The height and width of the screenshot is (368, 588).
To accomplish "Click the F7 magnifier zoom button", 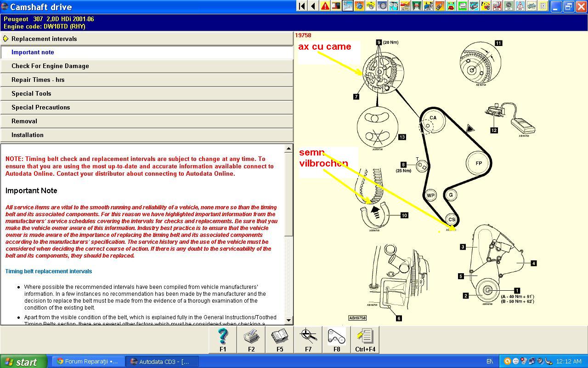I will click(308, 340).
